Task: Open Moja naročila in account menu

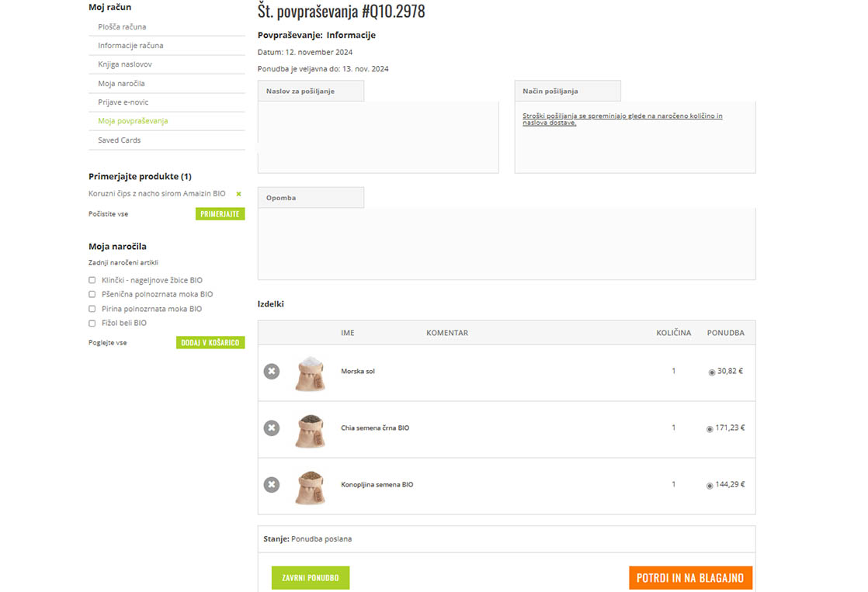Action: point(121,83)
